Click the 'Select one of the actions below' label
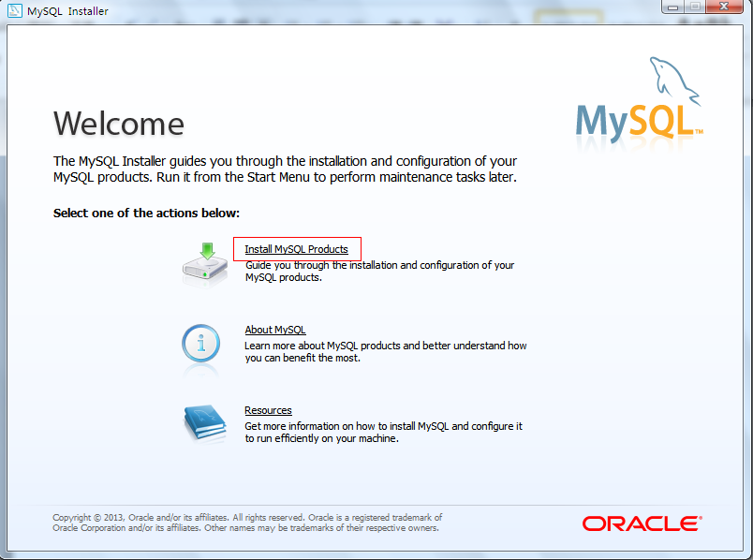753x560 pixels. click(146, 213)
